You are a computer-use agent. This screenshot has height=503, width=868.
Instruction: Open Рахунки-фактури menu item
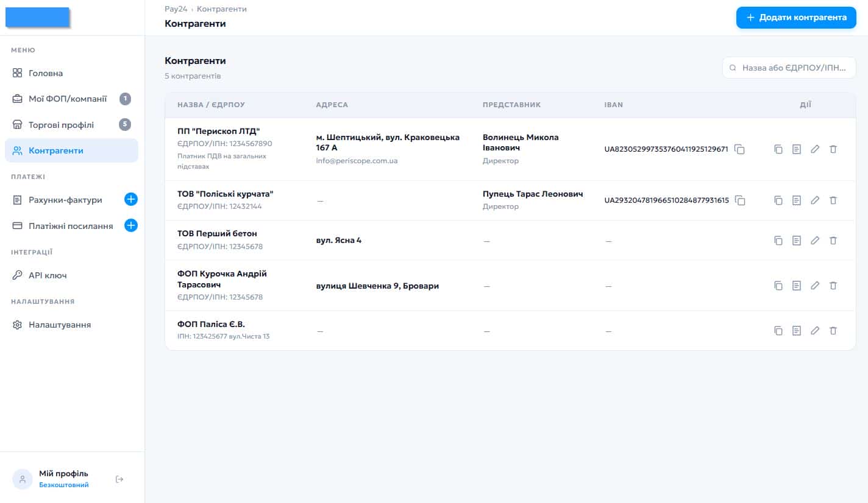click(65, 200)
